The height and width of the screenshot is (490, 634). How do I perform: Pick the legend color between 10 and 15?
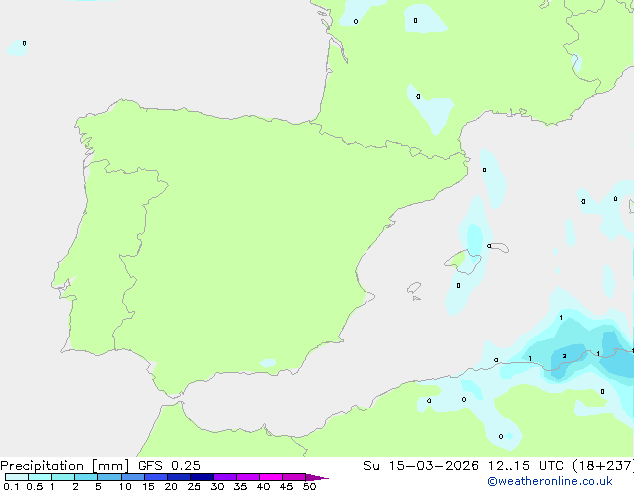[133, 477]
